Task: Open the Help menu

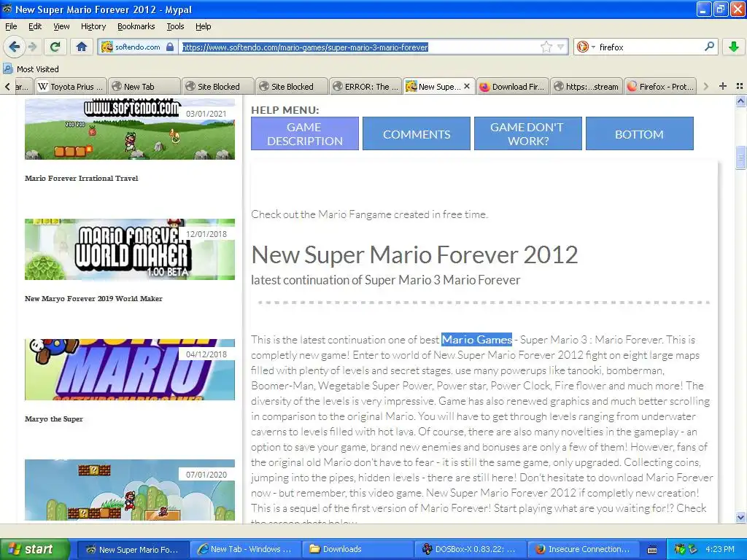Action: coord(203,26)
